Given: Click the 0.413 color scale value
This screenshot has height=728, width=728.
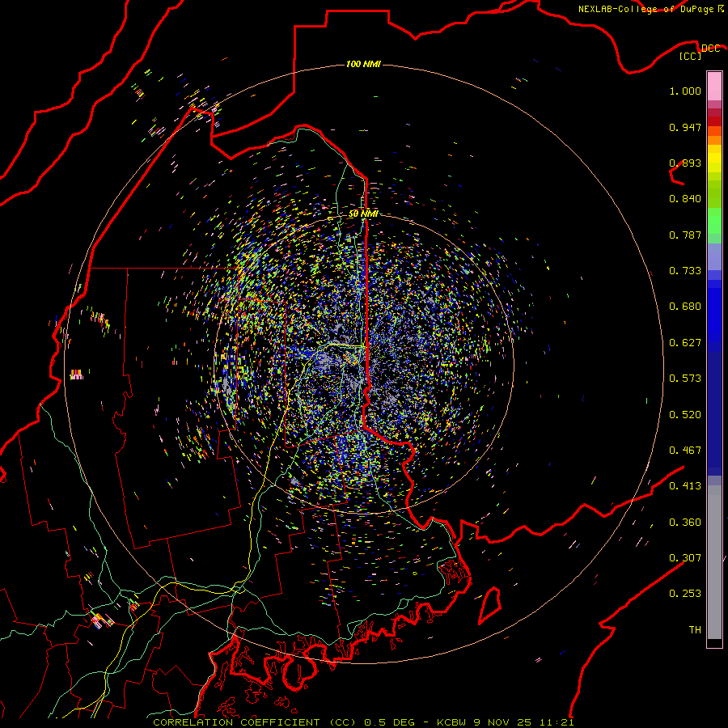Looking at the screenshot, I should tap(685, 486).
